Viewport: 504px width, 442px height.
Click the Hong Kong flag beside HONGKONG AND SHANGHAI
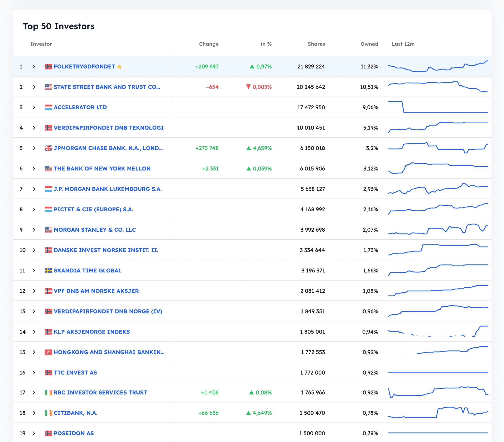[48, 352]
